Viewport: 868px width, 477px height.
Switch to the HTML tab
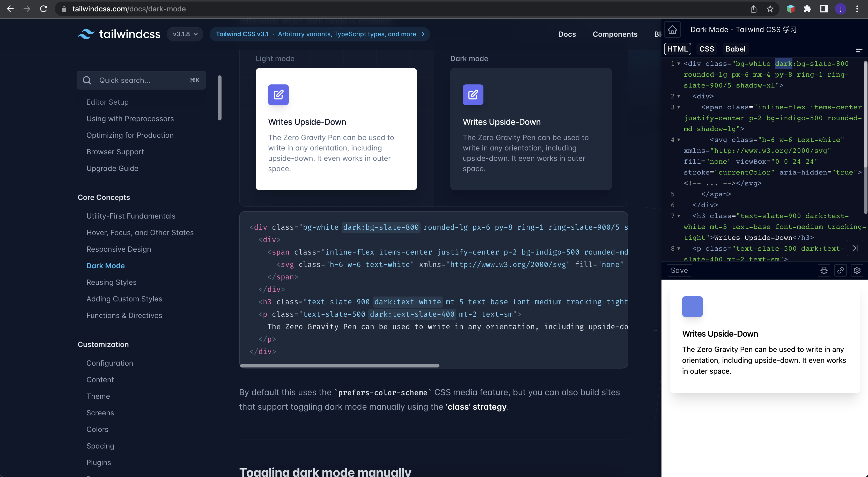click(x=677, y=49)
